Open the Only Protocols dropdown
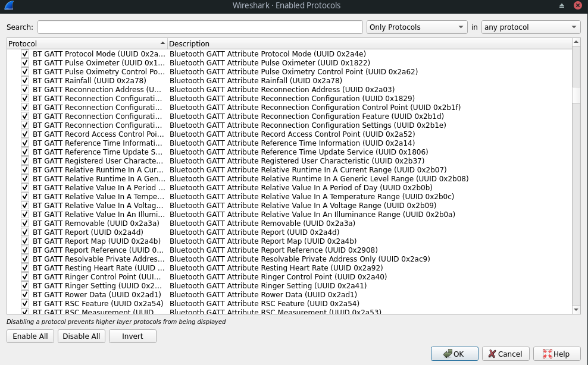588x365 pixels. pyautogui.click(x=417, y=27)
